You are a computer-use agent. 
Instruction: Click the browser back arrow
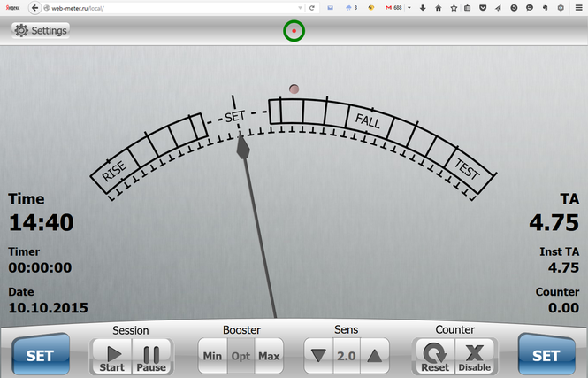coord(34,7)
